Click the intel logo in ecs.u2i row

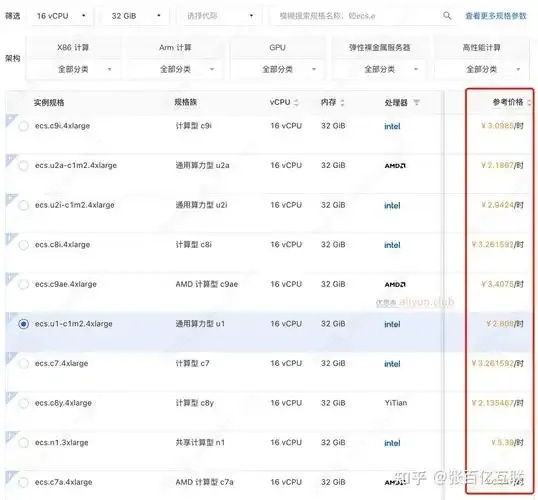click(392, 206)
